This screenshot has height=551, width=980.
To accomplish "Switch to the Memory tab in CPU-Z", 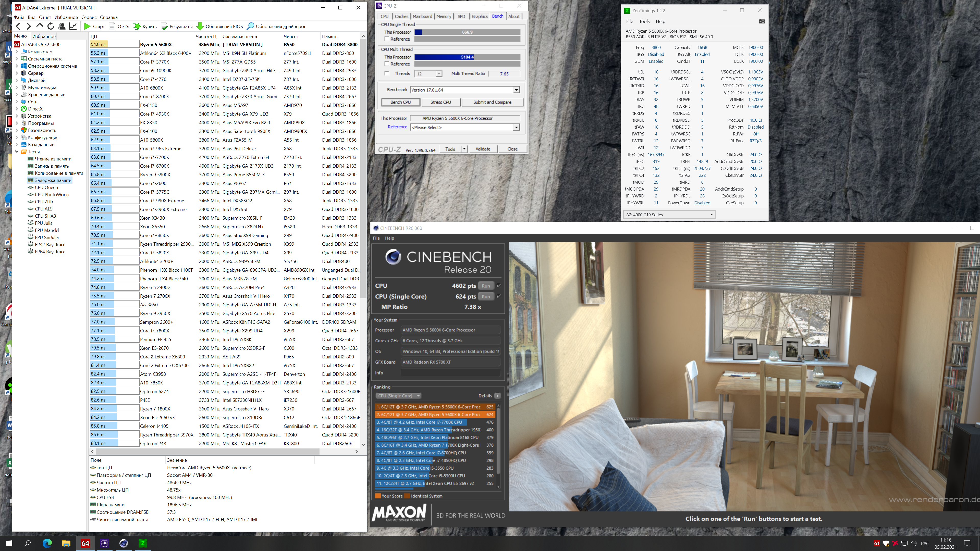I will tap(444, 16).
